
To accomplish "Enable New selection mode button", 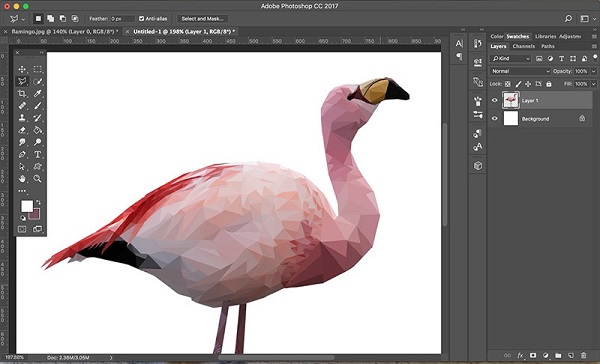I will click(38, 18).
